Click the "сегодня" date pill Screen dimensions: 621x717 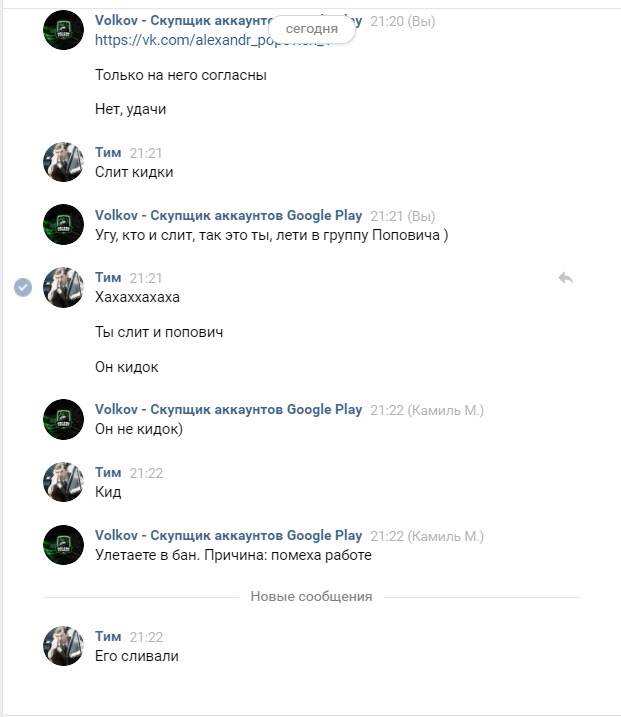(x=311, y=29)
